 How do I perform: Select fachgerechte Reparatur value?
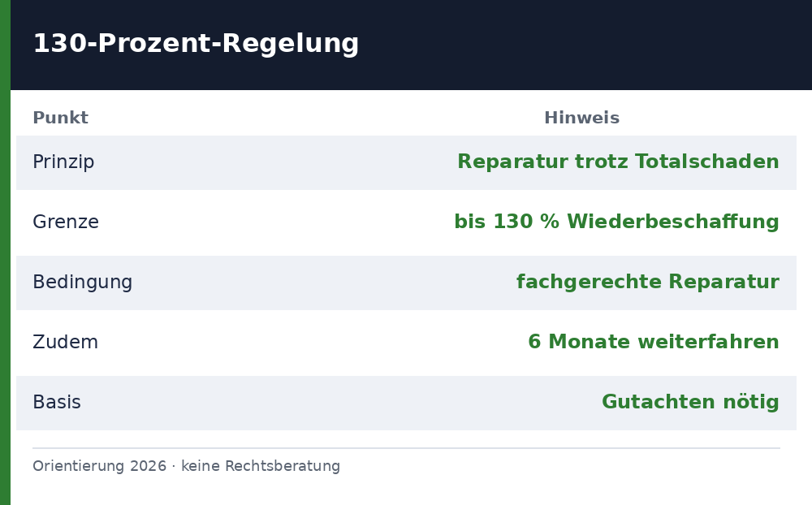(648, 282)
